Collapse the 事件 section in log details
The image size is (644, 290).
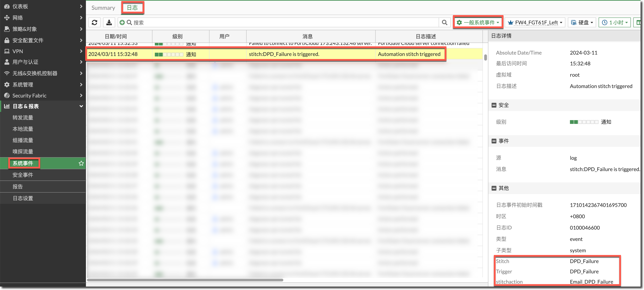coord(494,141)
